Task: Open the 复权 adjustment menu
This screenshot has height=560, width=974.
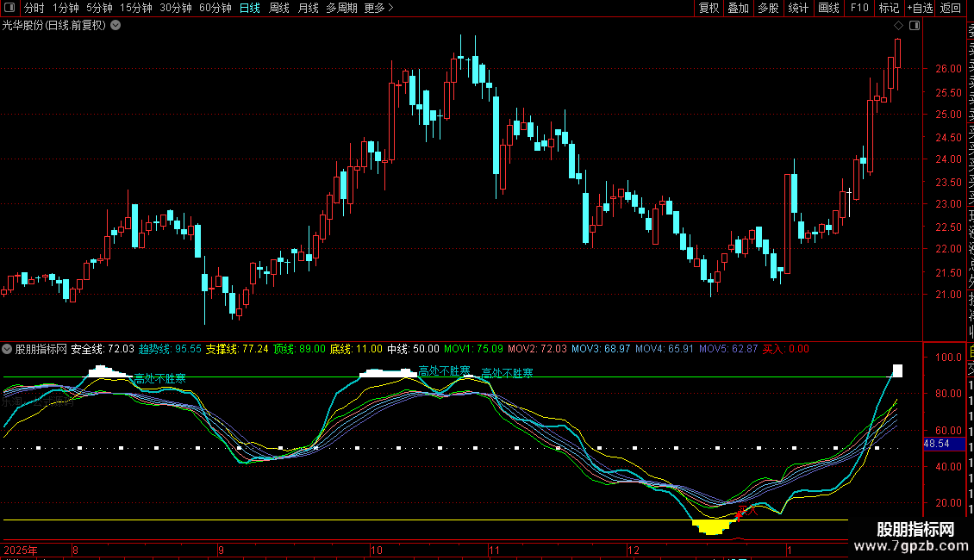Action: pos(709,9)
